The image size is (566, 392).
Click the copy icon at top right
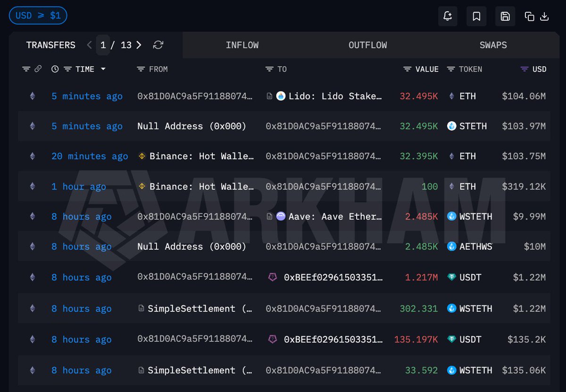(x=529, y=16)
